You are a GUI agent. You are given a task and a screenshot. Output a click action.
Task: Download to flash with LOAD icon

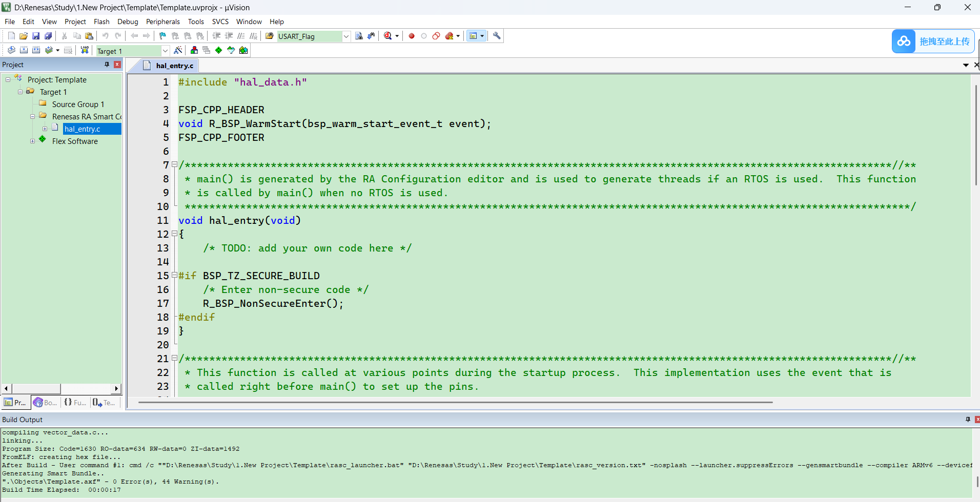click(x=85, y=50)
